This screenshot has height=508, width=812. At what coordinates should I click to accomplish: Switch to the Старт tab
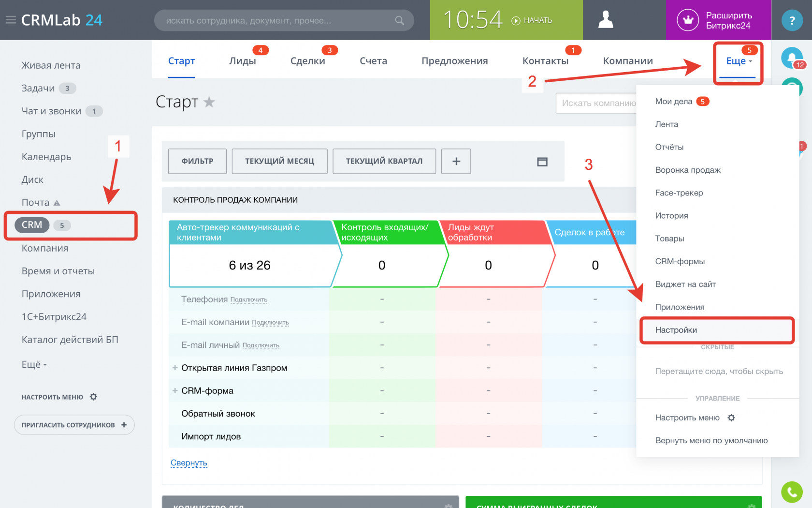(x=182, y=61)
